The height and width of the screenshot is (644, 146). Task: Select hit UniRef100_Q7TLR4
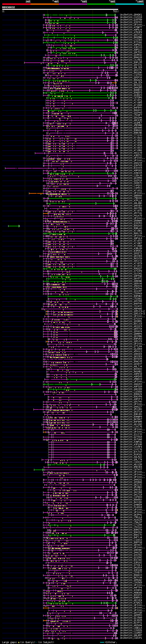pyautogui.click(x=131, y=347)
